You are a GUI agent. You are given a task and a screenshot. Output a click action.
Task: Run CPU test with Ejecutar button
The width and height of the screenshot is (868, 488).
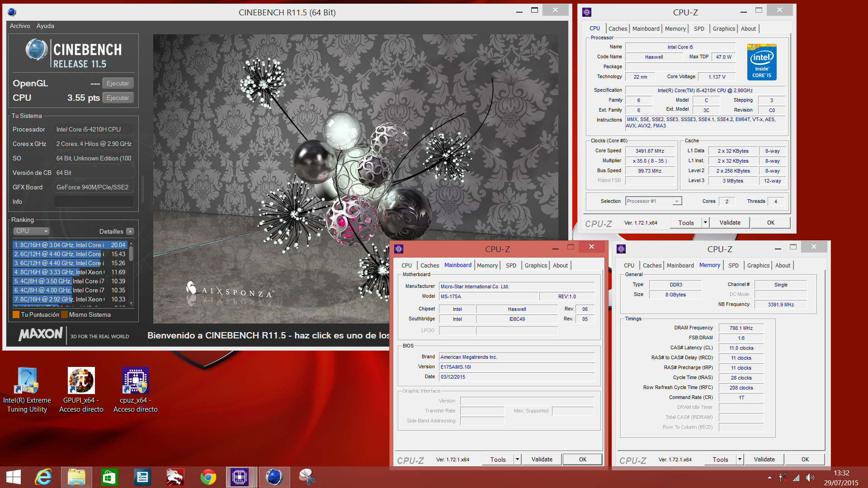coord(118,98)
